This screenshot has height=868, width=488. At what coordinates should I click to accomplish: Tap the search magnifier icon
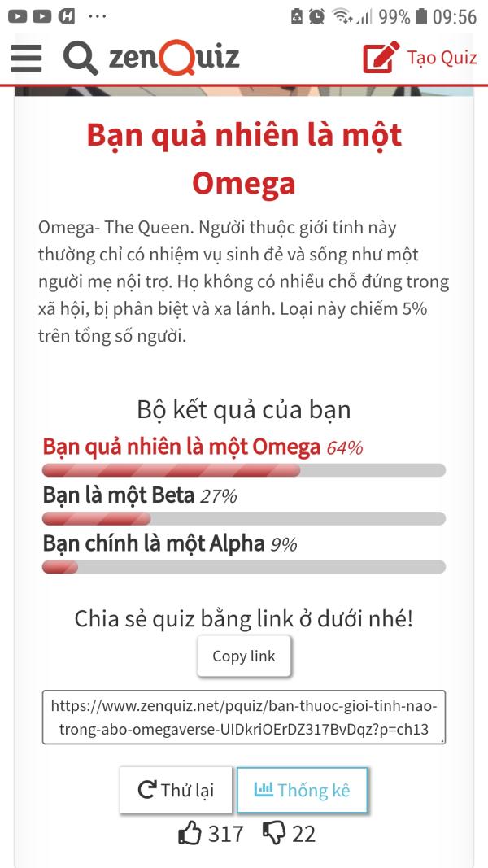[x=81, y=58]
